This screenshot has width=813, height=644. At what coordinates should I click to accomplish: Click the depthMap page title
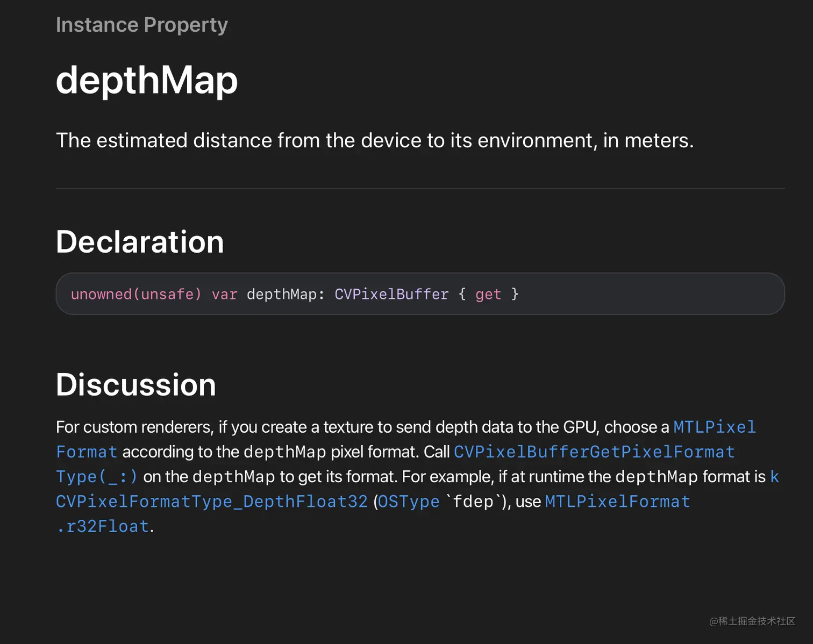click(x=146, y=81)
